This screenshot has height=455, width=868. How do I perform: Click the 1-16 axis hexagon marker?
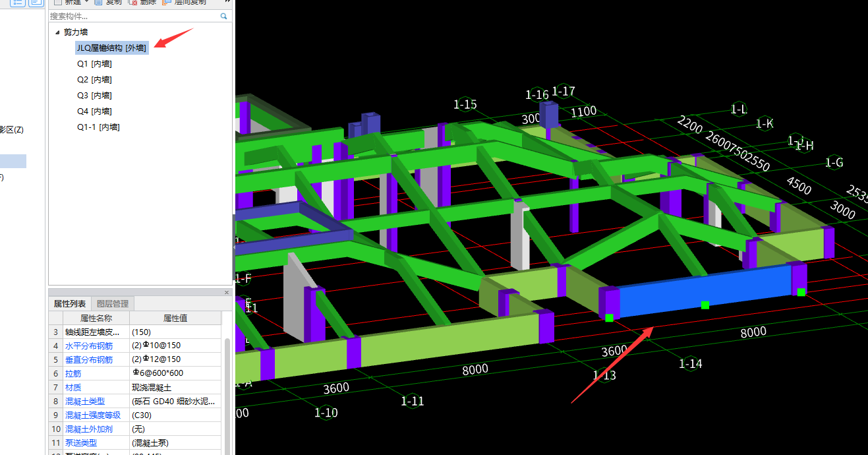click(537, 94)
